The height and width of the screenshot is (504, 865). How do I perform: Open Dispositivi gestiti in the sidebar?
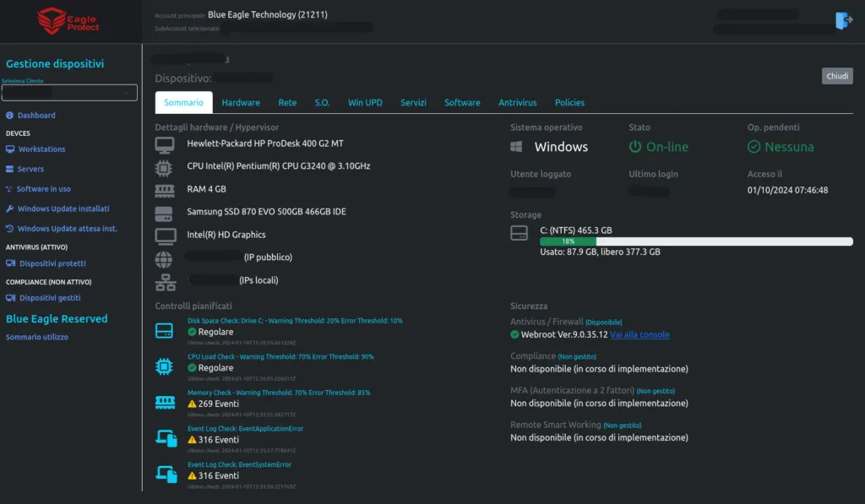[43, 298]
